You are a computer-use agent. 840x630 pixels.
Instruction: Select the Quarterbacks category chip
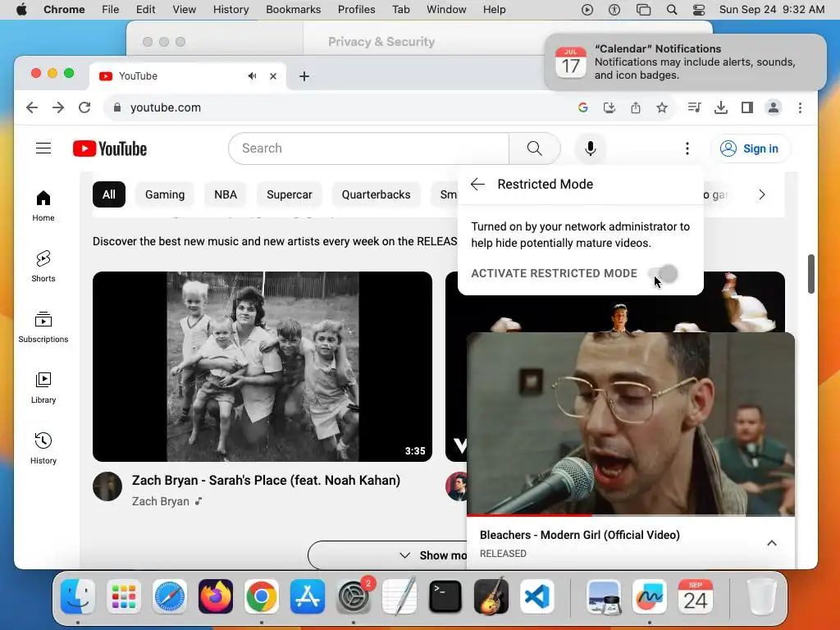coord(376,194)
